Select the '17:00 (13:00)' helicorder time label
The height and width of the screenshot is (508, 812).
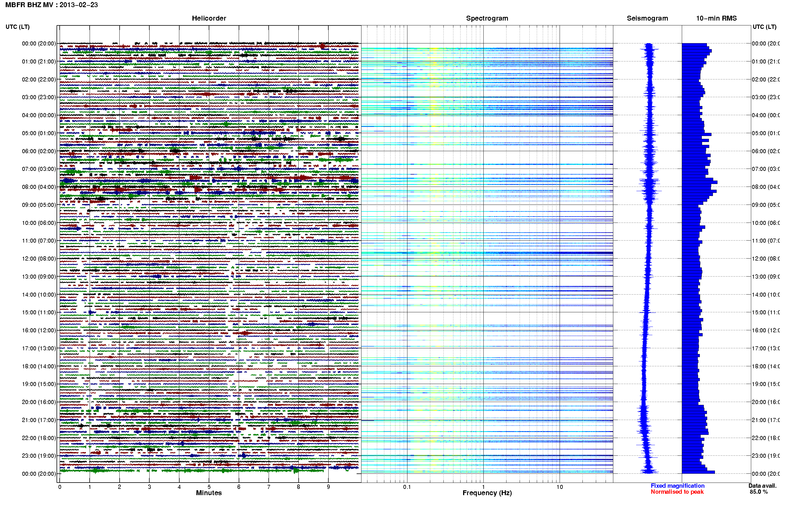click(39, 348)
